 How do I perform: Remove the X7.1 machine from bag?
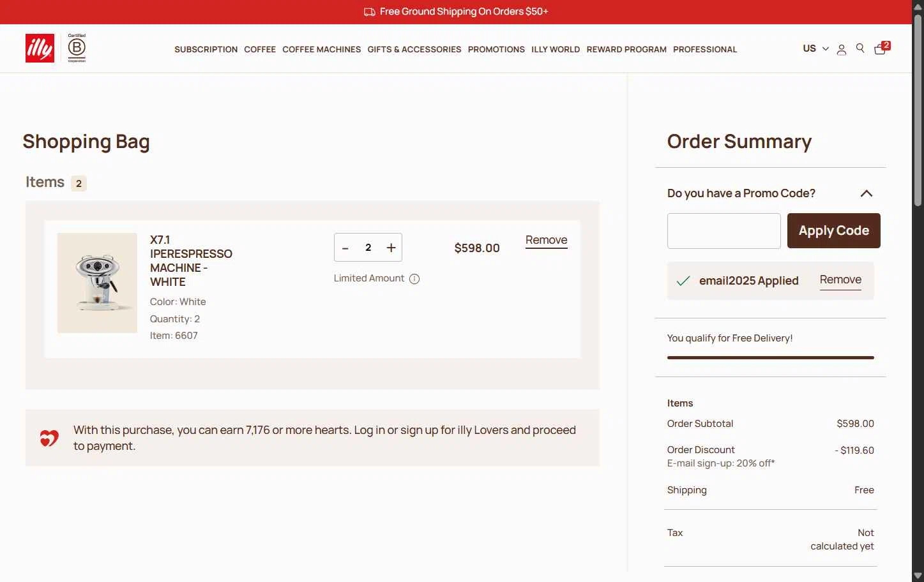[546, 240]
